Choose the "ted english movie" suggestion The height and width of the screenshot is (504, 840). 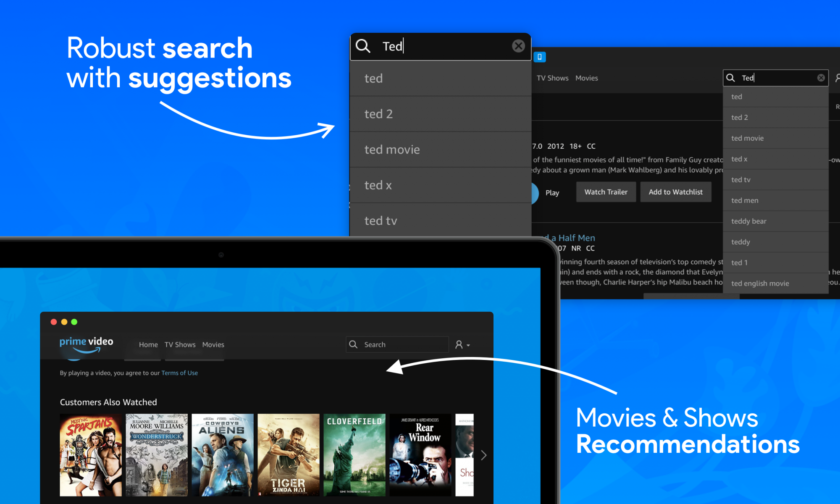pos(775,283)
